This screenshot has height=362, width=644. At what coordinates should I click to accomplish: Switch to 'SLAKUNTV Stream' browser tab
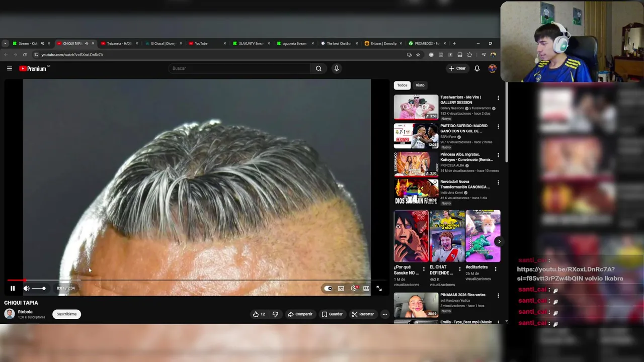point(250,43)
